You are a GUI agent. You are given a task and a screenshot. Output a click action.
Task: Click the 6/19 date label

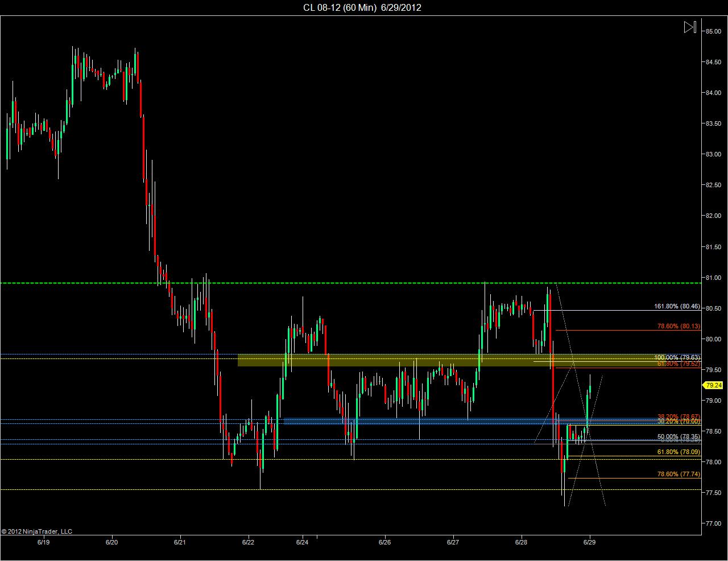(x=43, y=543)
